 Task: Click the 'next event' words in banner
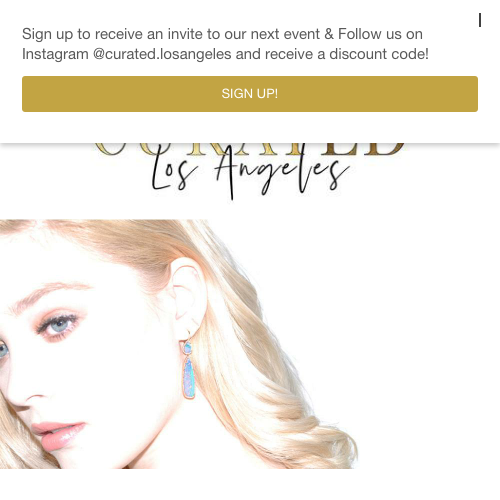click(x=285, y=34)
